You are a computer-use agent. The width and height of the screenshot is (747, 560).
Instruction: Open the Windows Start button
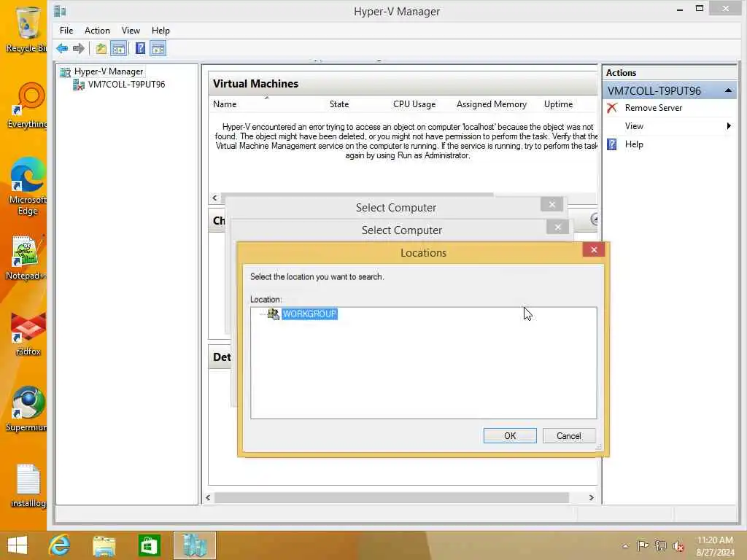18,545
